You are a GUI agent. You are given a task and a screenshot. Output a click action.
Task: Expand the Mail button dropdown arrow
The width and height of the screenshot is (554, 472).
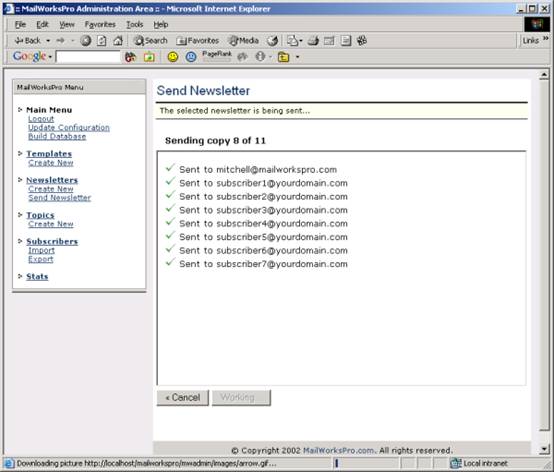pos(301,41)
